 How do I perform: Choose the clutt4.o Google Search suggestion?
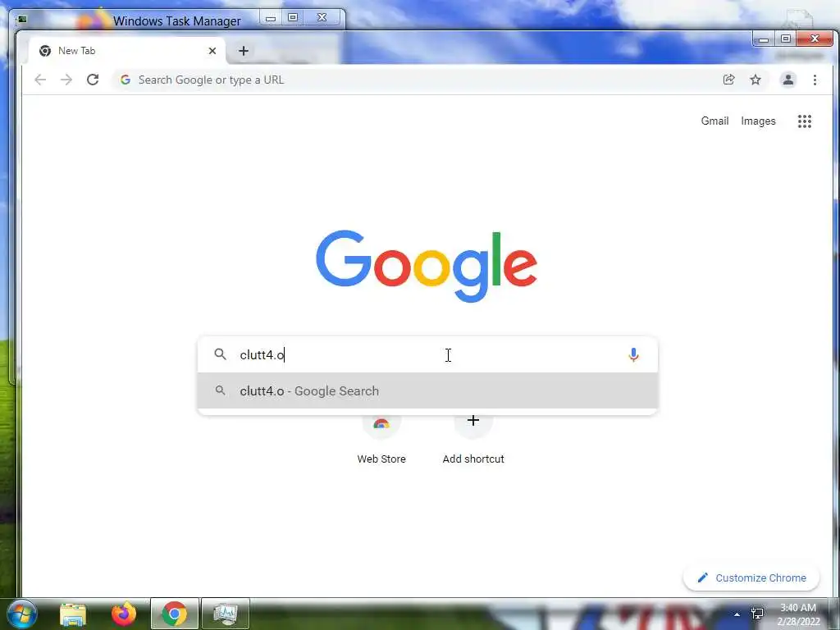click(427, 391)
